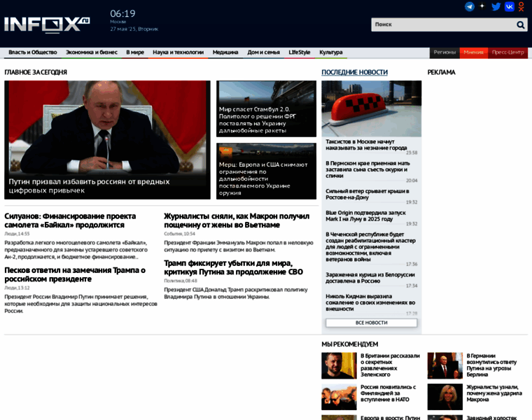Open the Экономика и бизнес section
The image size is (532, 420).
tap(92, 52)
